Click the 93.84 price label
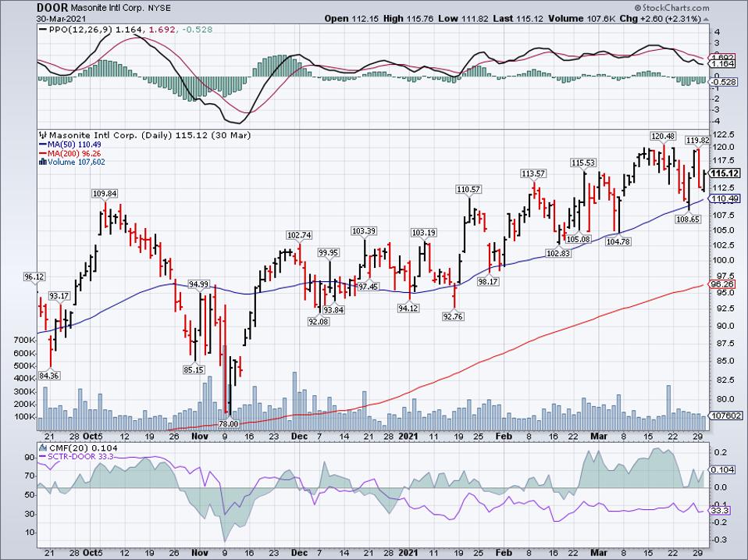The height and width of the screenshot is (560, 748). point(333,310)
